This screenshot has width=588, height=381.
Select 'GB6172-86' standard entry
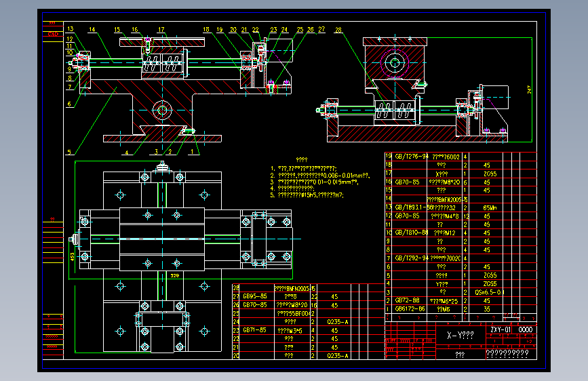pyautogui.click(x=410, y=309)
